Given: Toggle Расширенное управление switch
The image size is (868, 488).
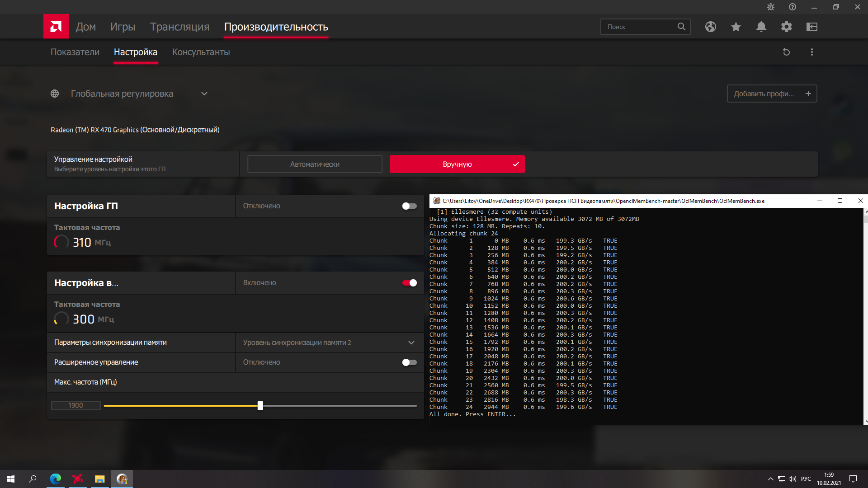Looking at the screenshot, I should click(409, 362).
